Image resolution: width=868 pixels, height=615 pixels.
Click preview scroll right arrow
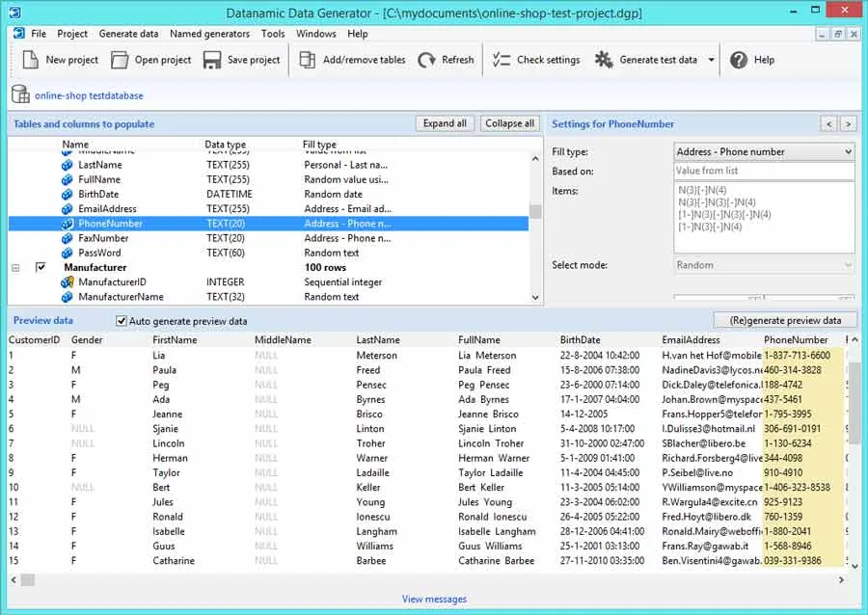click(841, 579)
